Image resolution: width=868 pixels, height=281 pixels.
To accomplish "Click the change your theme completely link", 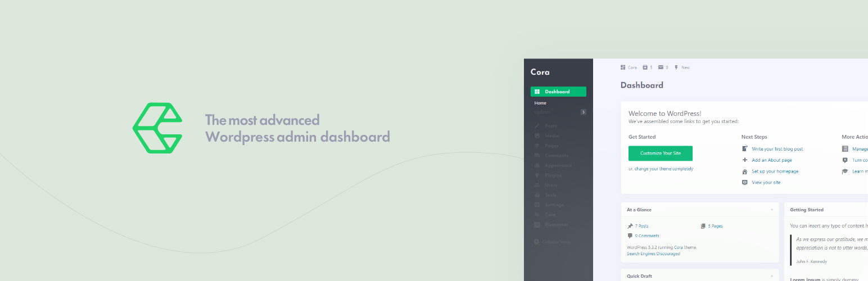I will click(664, 169).
